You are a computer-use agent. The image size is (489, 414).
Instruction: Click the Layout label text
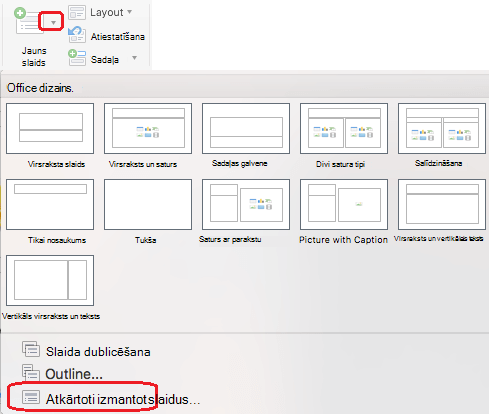point(107,13)
